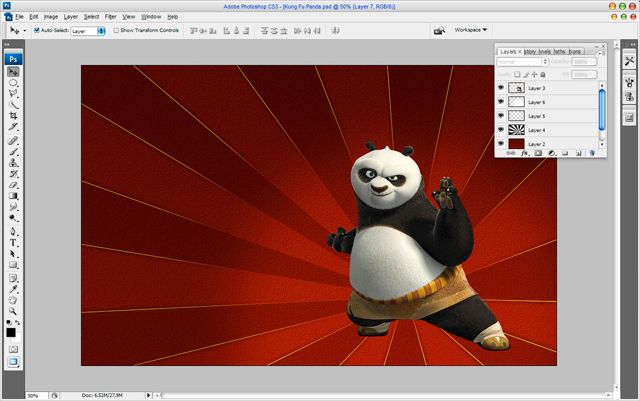Viewport: 640px width, 401px height.
Task: Open Auto-Select Layer dropdown
Action: pyautogui.click(x=88, y=31)
